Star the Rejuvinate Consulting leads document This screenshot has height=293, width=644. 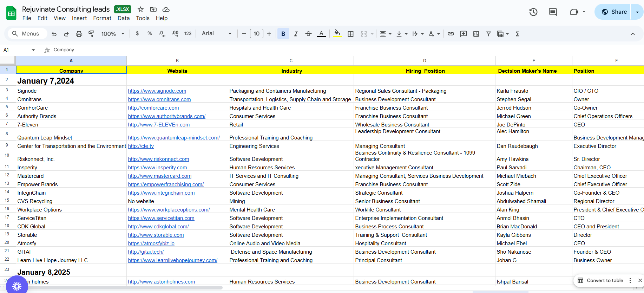pos(140,9)
